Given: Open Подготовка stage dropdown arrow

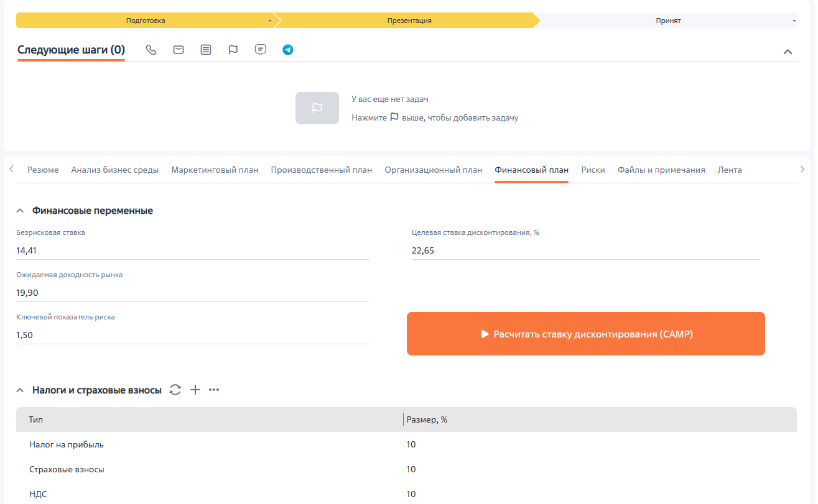Looking at the screenshot, I should coord(270,21).
